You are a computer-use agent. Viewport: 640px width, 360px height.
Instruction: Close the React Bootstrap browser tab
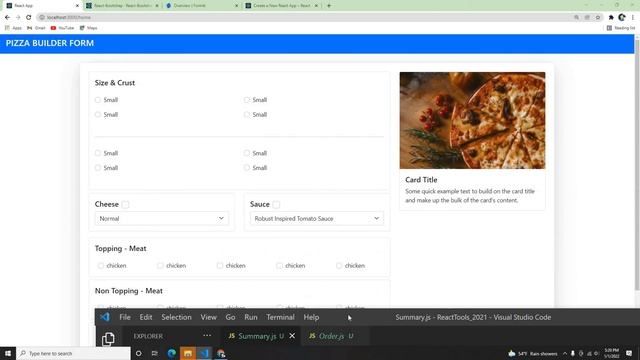pos(157,6)
